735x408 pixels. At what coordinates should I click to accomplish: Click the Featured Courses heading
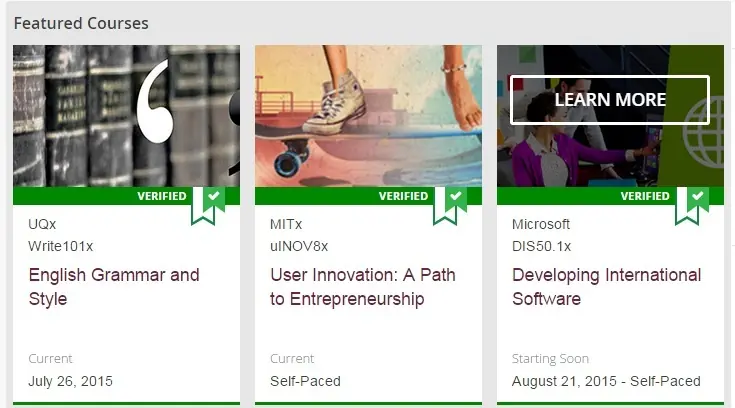point(81,23)
